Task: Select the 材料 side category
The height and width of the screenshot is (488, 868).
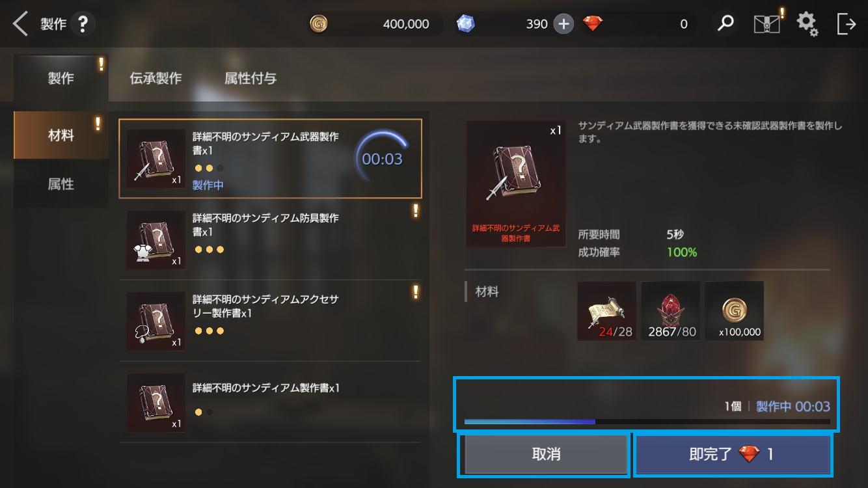Action: coord(61,135)
